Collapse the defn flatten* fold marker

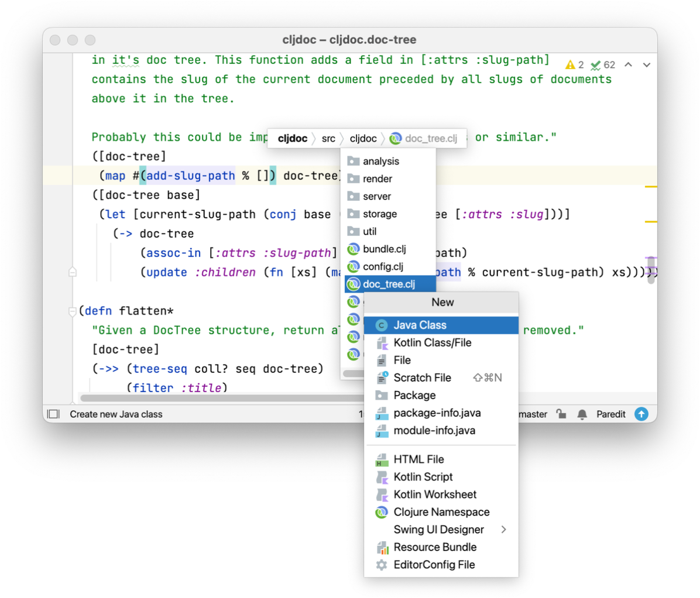73,311
